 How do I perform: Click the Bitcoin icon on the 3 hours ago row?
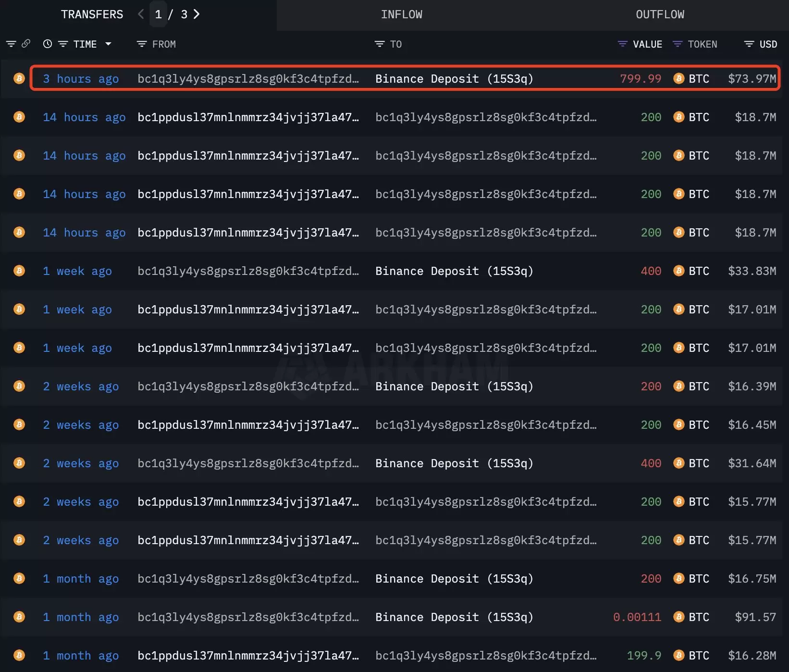click(19, 78)
